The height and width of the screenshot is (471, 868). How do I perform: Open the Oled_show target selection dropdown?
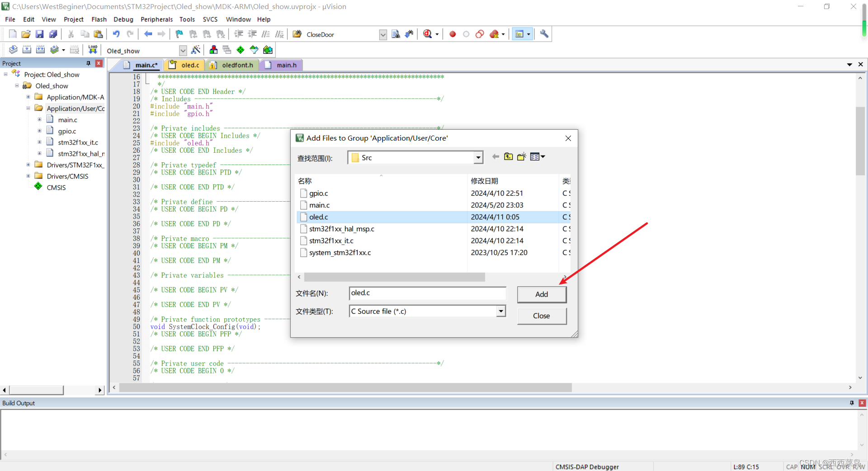tap(183, 50)
